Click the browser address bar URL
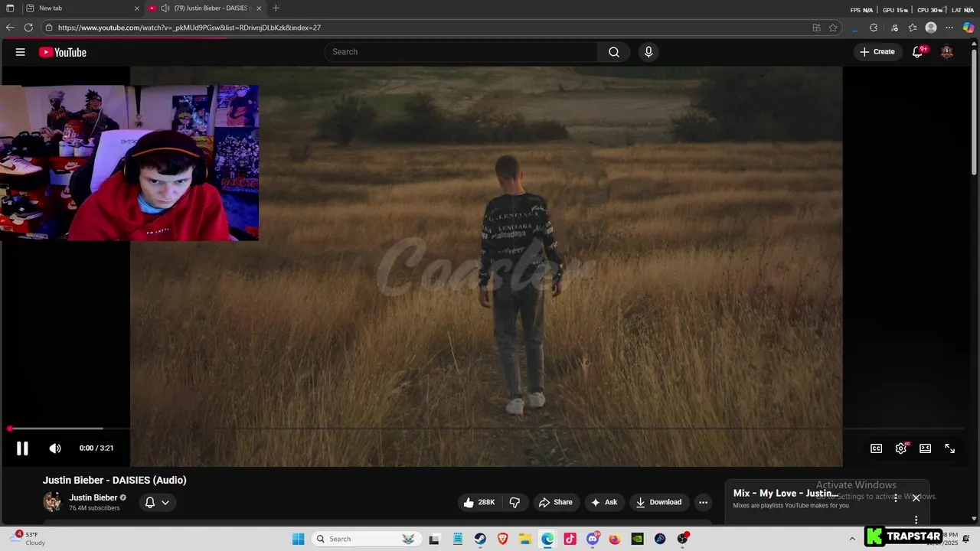 [x=189, y=28]
